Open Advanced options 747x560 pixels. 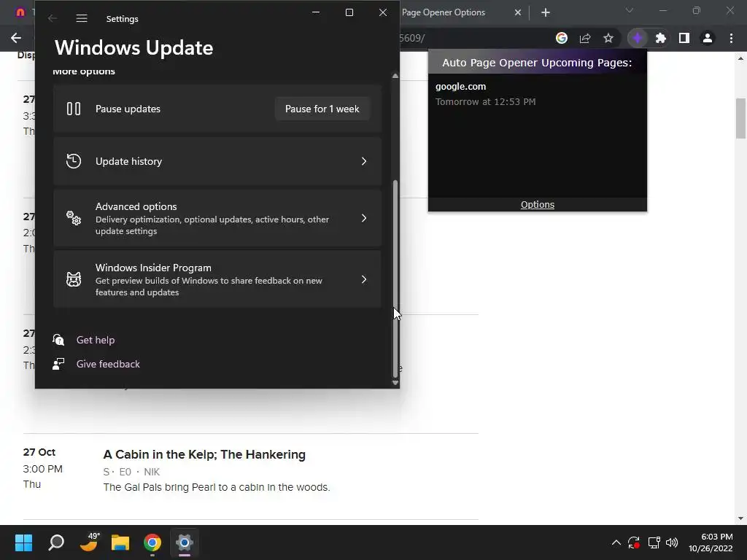point(217,218)
